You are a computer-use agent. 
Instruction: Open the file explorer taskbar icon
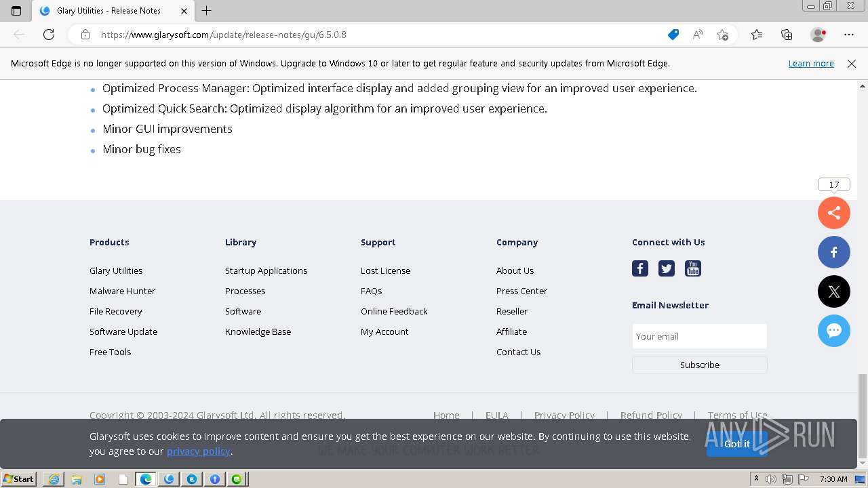(77, 479)
